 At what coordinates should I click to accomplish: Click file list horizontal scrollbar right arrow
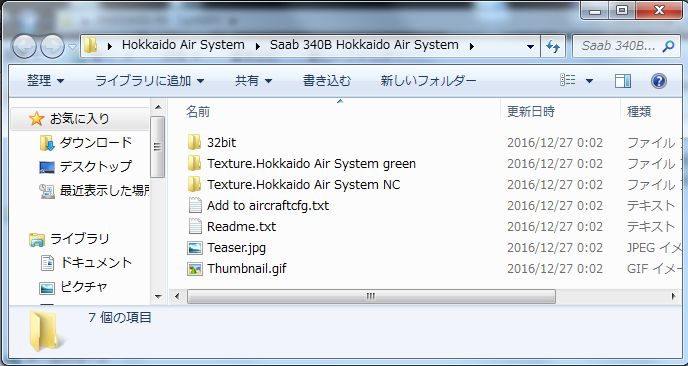673,296
